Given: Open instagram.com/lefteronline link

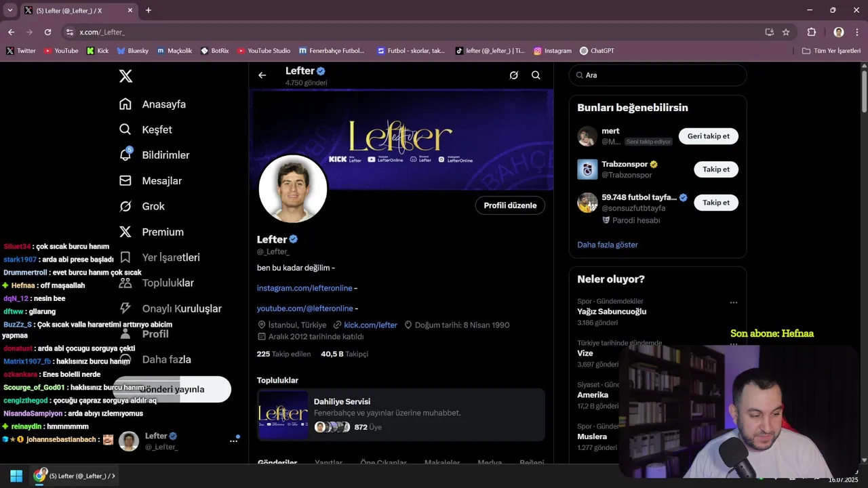Looking at the screenshot, I should [304, 288].
